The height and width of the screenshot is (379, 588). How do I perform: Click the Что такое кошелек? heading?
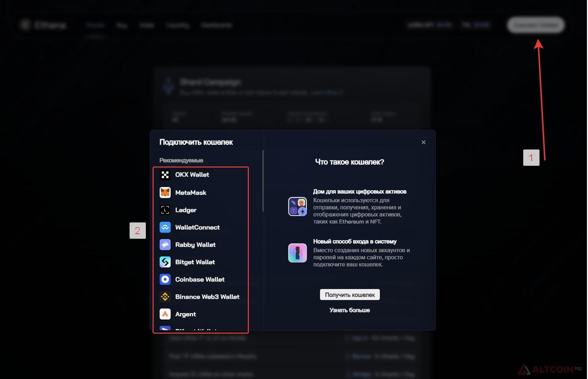pyautogui.click(x=350, y=162)
